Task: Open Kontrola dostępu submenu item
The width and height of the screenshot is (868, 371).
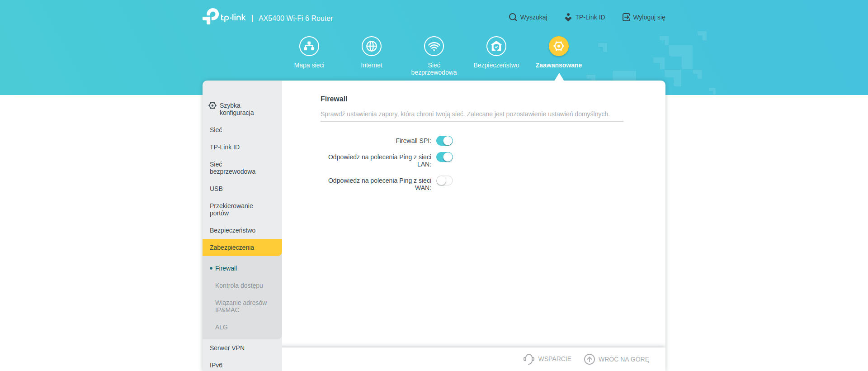Action: click(239, 285)
